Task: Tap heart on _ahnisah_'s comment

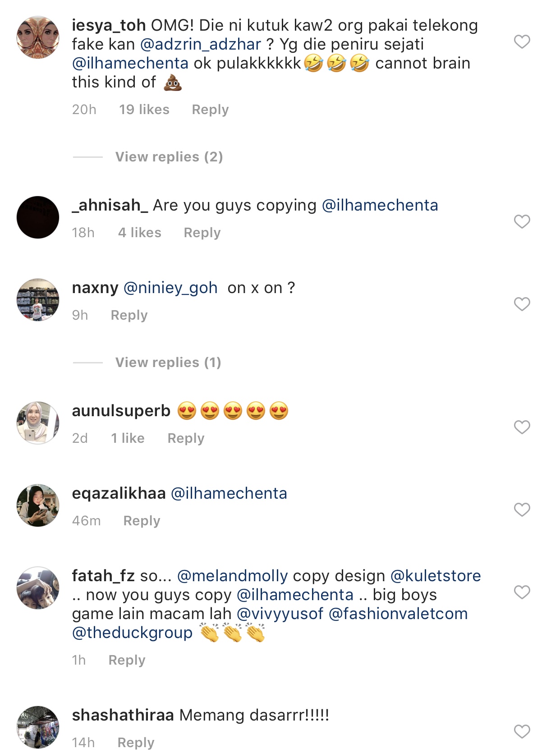Action: point(522,221)
